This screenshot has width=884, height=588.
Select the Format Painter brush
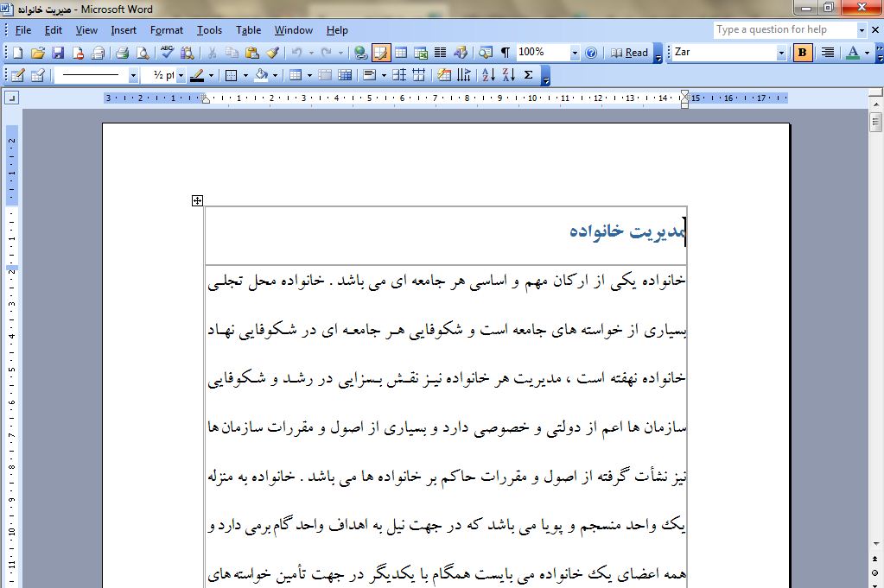[272, 53]
